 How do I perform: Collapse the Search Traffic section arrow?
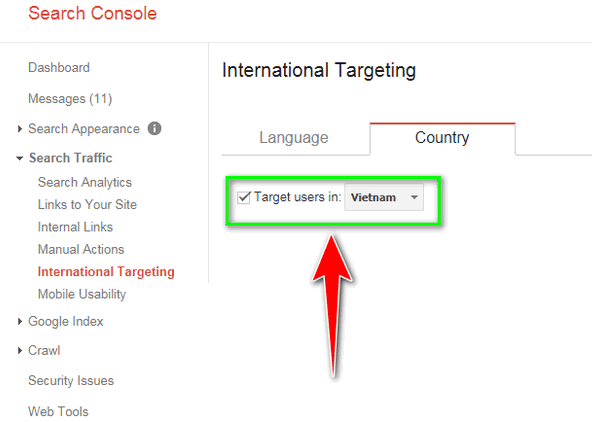click(x=20, y=158)
